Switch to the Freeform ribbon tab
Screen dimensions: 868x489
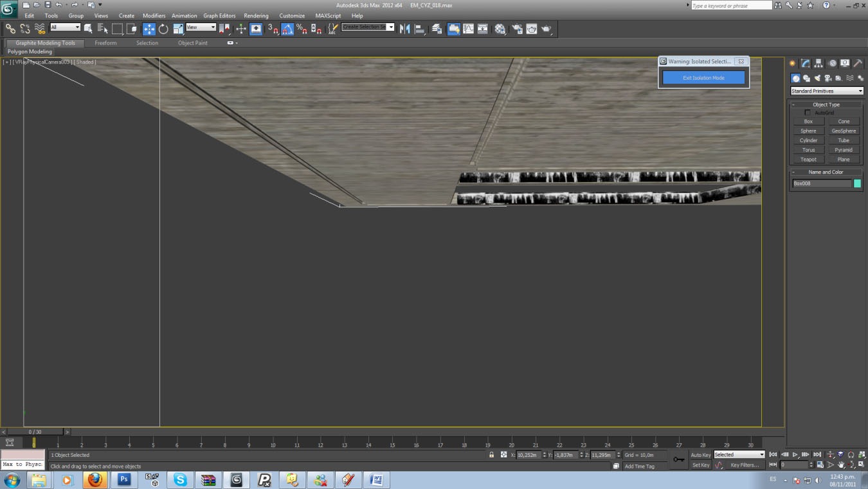pyautogui.click(x=105, y=43)
